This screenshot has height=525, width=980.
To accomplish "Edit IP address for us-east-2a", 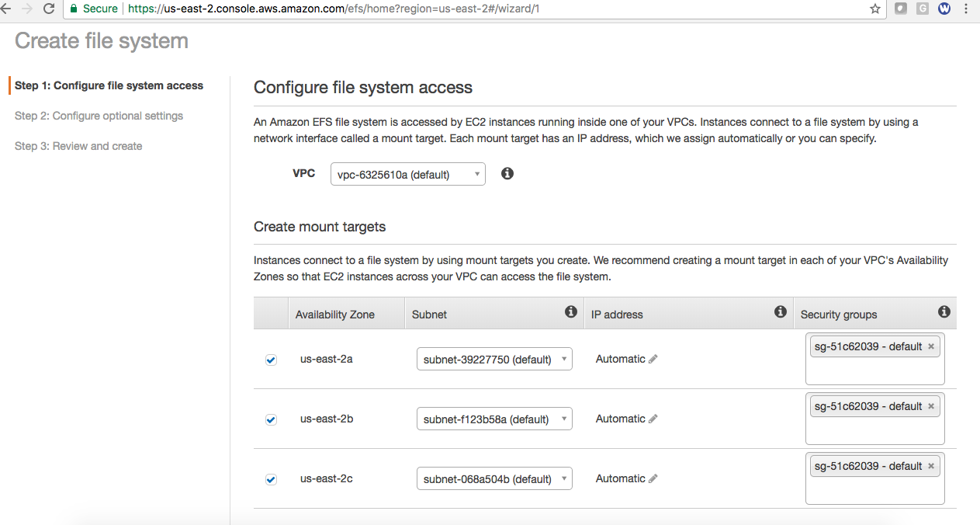I will point(653,359).
